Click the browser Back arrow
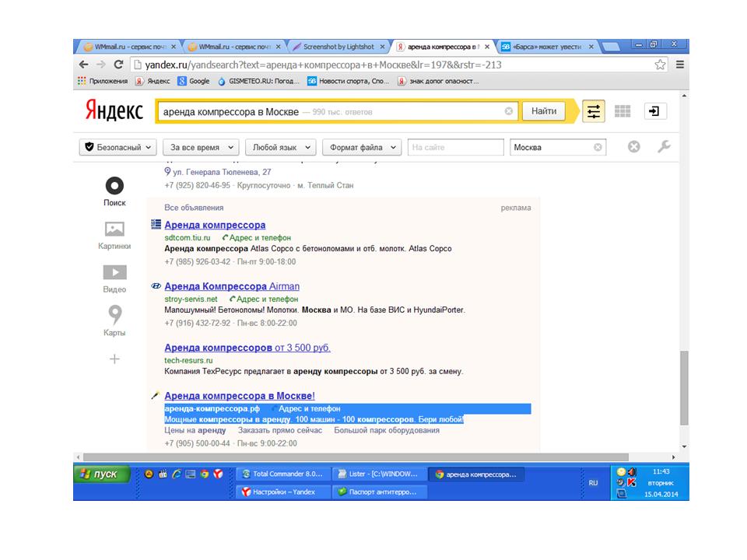 (84, 65)
